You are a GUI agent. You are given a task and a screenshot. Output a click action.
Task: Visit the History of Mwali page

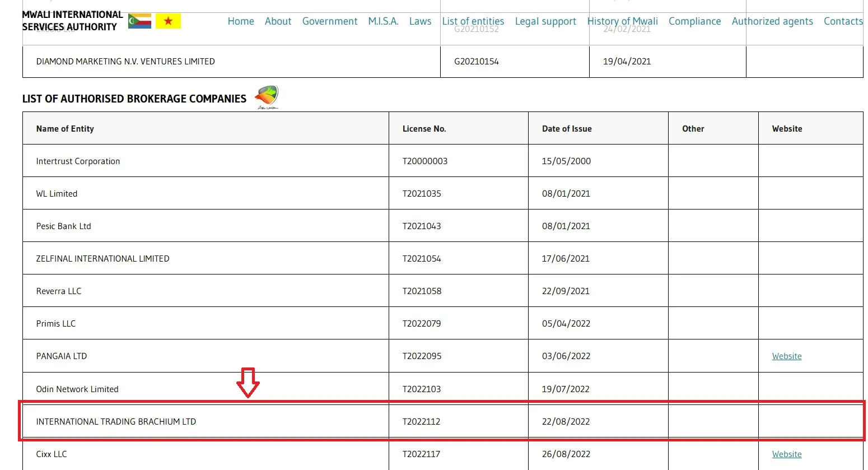[623, 21]
